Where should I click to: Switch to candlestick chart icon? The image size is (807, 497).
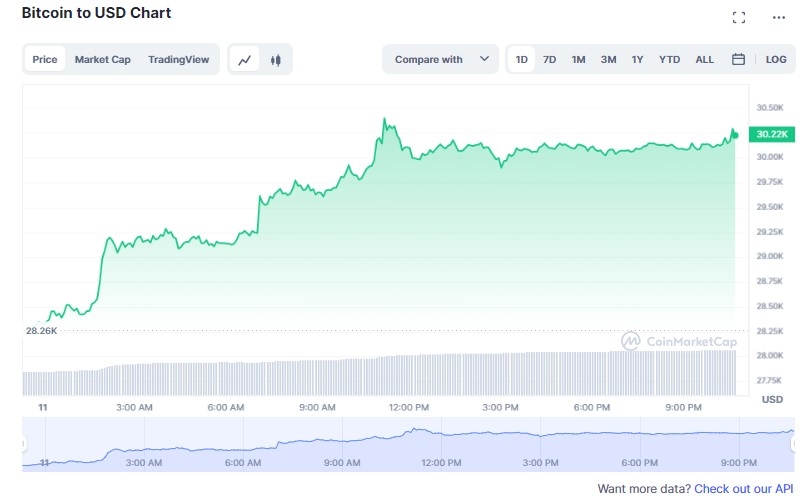(x=275, y=60)
